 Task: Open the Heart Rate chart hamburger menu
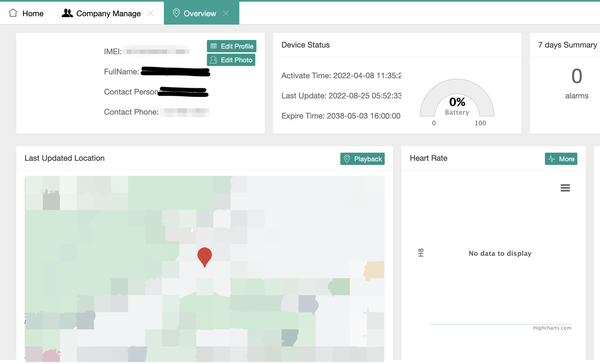click(x=565, y=188)
